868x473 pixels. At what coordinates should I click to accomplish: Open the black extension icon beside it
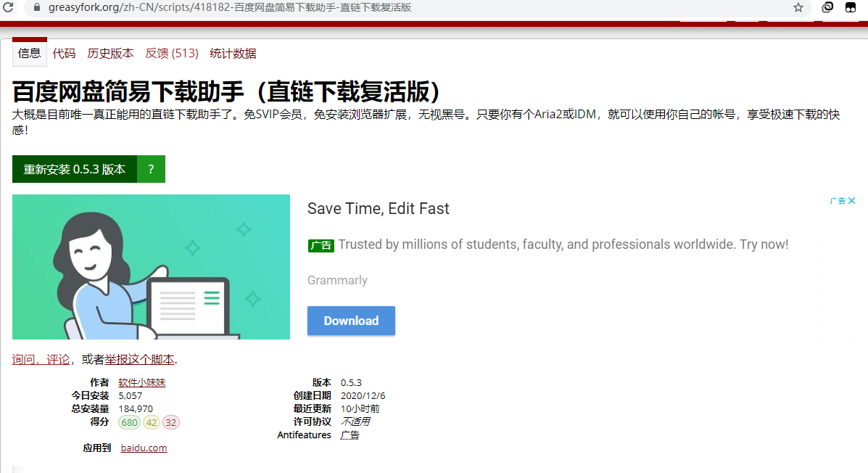click(851, 8)
